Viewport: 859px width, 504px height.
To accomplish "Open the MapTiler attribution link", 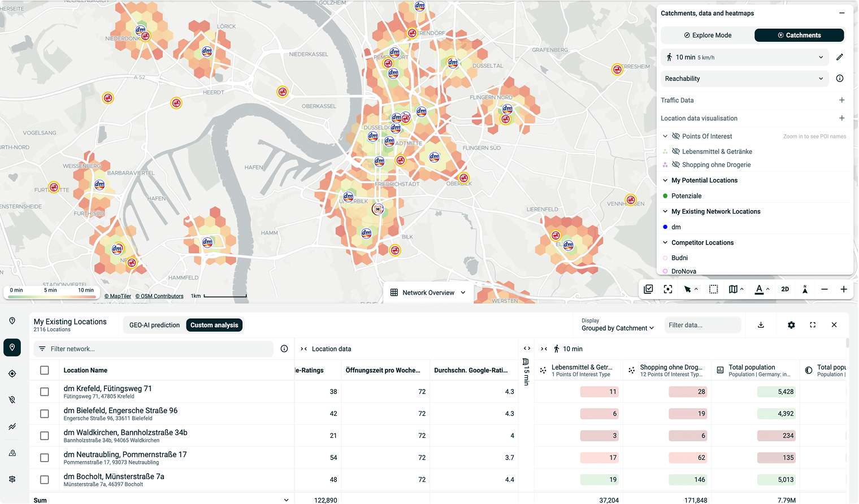I will 118,296.
